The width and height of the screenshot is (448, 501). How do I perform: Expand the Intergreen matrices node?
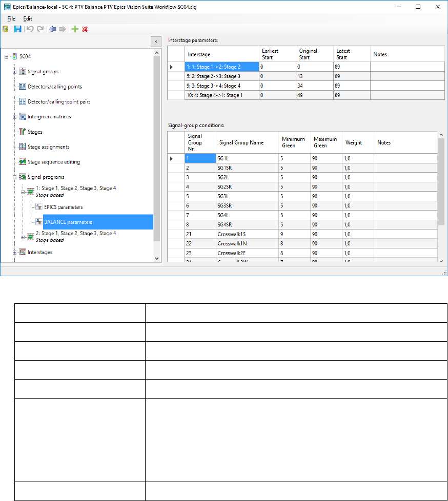[x=14, y=117]
